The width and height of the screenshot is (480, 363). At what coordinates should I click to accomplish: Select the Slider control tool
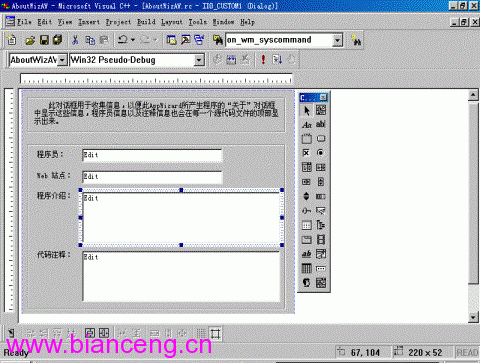[x=307, y=211]
